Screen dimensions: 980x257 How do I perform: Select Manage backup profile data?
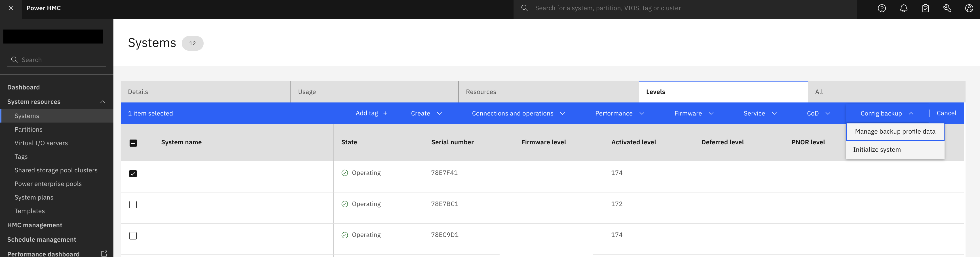(895, 132)
